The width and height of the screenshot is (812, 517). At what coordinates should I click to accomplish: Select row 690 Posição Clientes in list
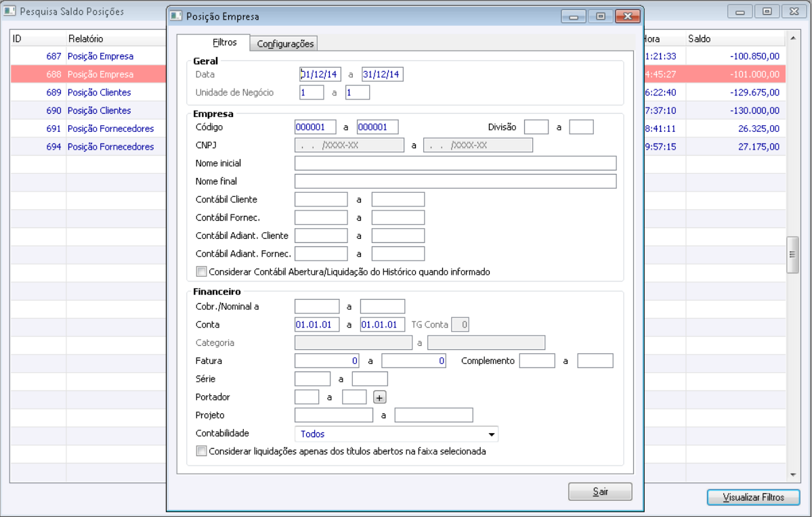89,111
